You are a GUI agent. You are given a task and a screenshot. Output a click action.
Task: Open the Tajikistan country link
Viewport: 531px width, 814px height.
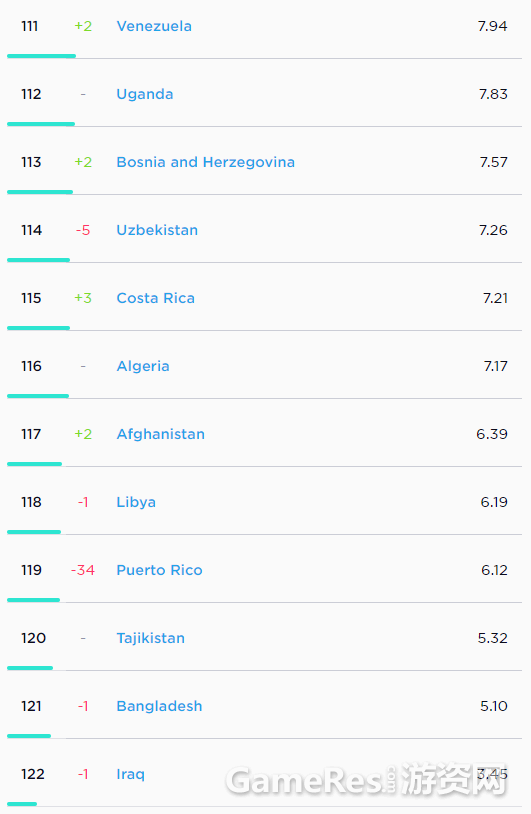pyautogui.click(x=151, y=638)
